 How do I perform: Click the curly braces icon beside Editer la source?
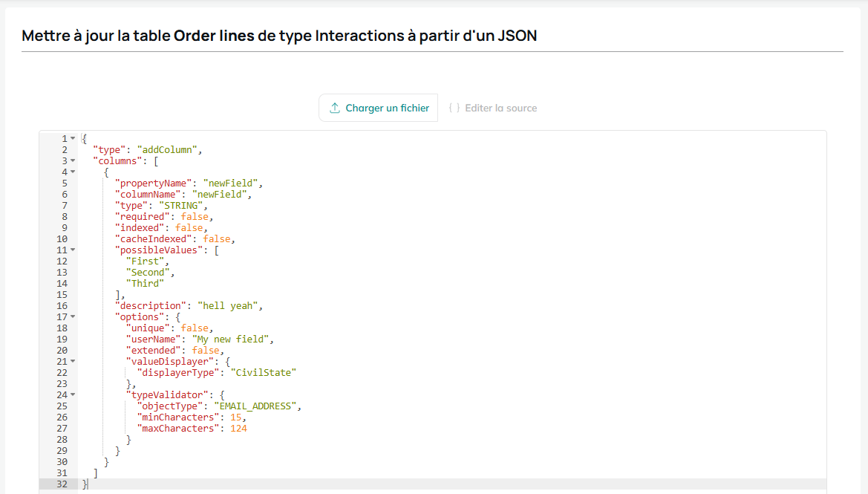click(x=454, y=108)
